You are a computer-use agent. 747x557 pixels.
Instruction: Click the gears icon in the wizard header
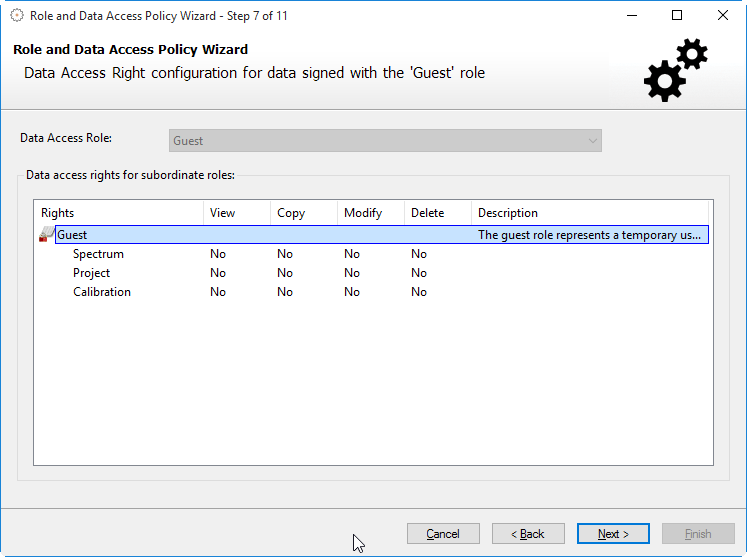pos(675,70)
